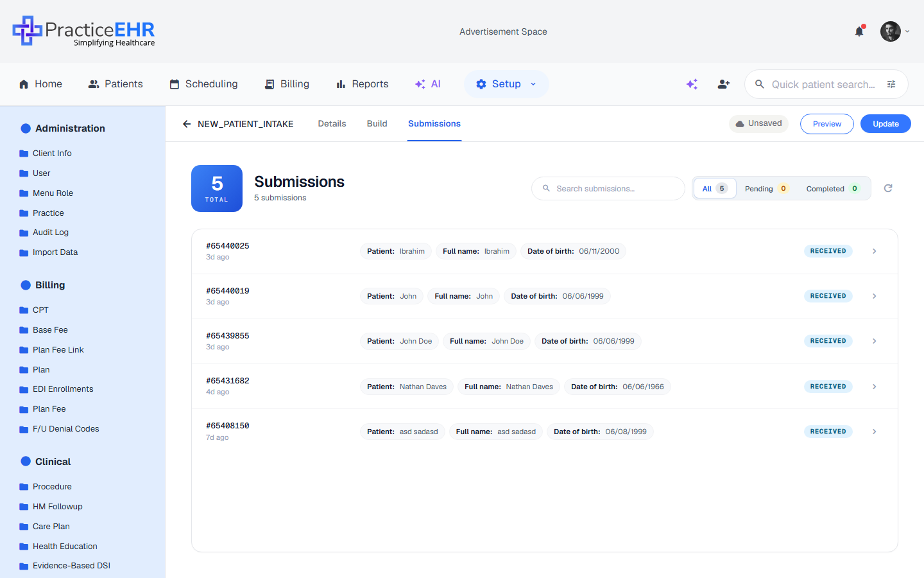The height and width of the screenshot is (578, 924).
Task: Open the Procedure folder
Action: [x=46, y=487]
